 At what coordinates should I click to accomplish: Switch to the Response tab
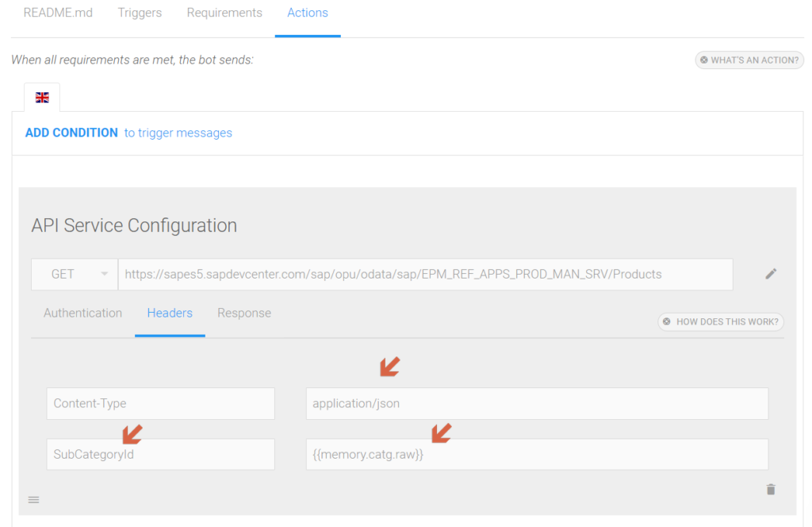click(244, 313)
